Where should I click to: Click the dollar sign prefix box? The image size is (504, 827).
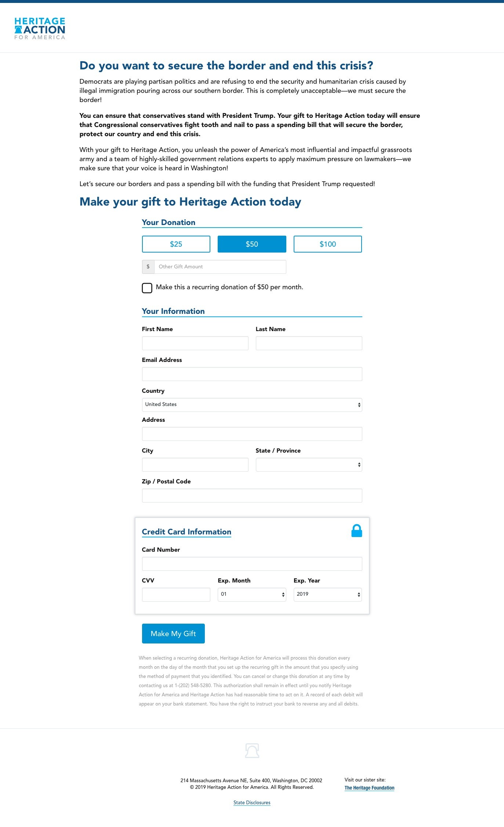click(148, 266)
